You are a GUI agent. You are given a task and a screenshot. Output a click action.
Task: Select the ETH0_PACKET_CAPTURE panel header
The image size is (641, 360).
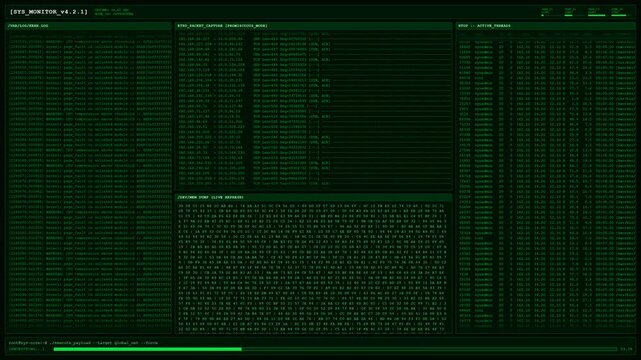coord(314,26)
